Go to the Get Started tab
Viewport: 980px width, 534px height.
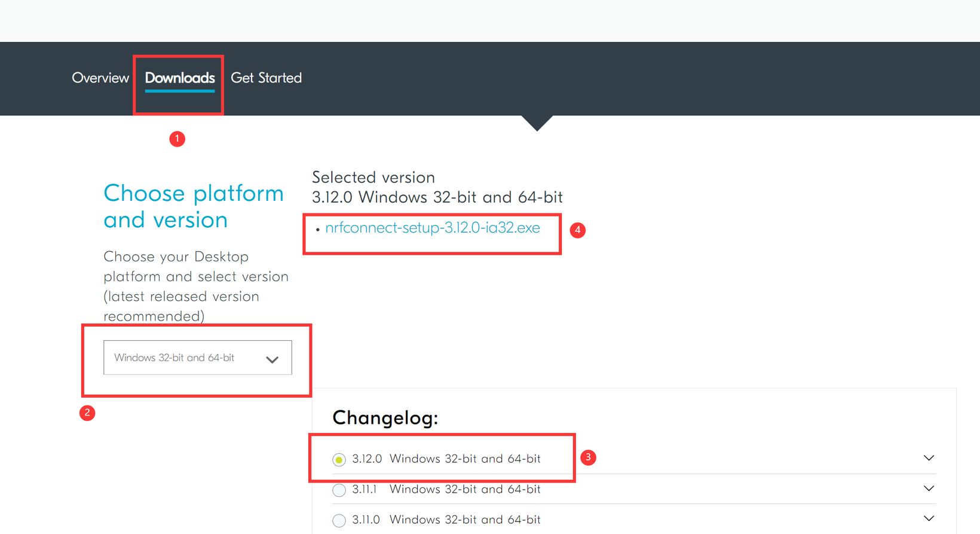click(x=266, y=78)
